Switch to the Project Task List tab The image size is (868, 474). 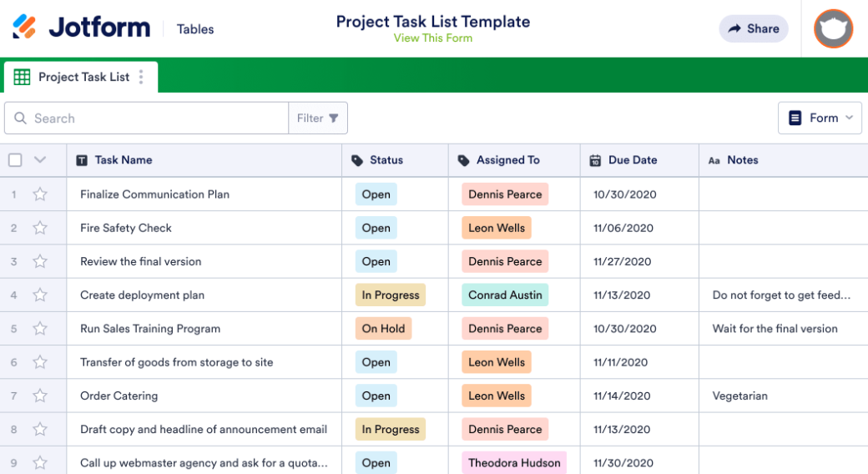click(x=83, y=77)
